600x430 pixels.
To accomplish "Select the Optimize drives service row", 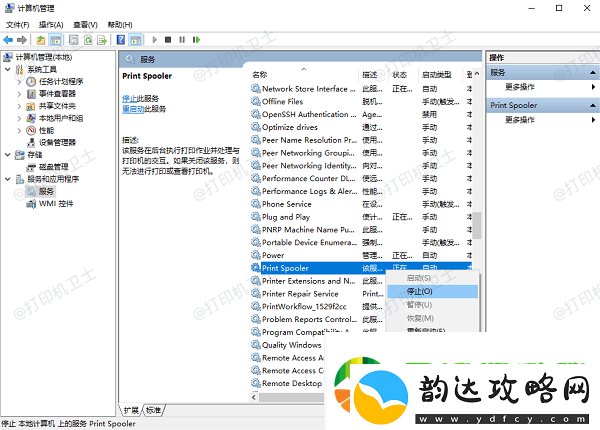I will (361, 127).
